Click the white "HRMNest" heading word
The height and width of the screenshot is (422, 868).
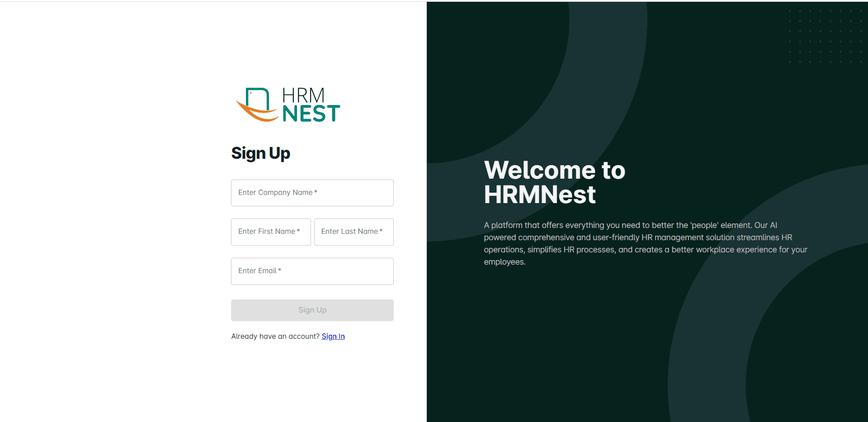pyautogui.click(x=540, y=195)
